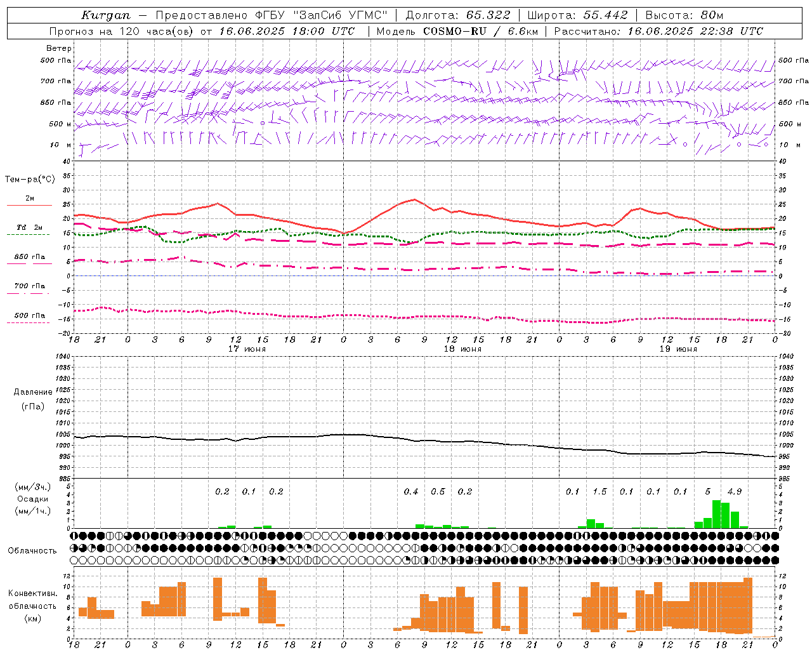Click the "19 июня" date label
This screenshot has height=650, width=812.
point(678,349)
